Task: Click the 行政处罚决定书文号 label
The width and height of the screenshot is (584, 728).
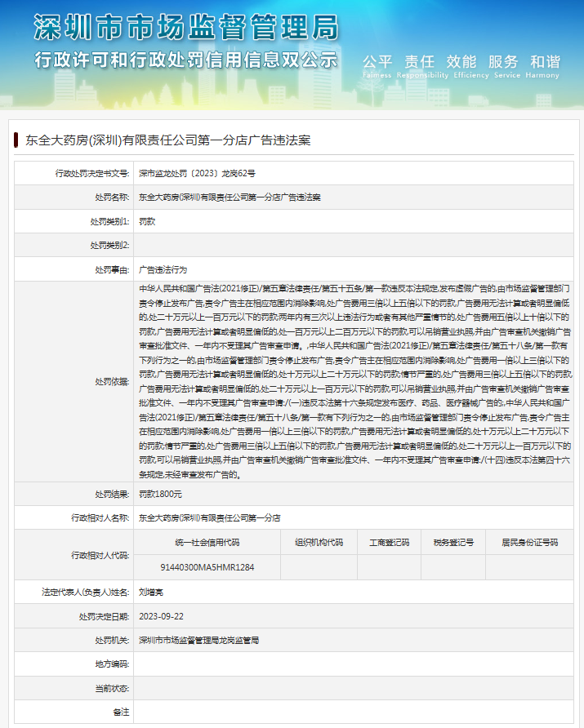Action: pos(92,174)
